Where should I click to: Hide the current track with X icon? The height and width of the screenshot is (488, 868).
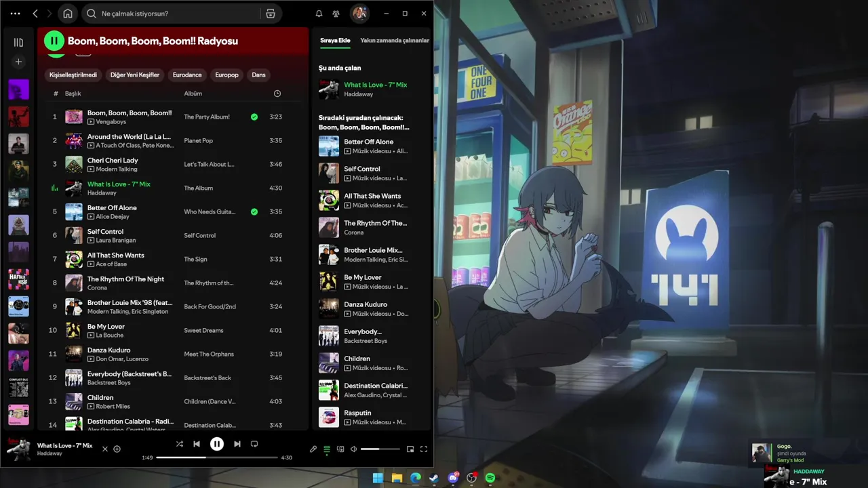click(105, 449)
